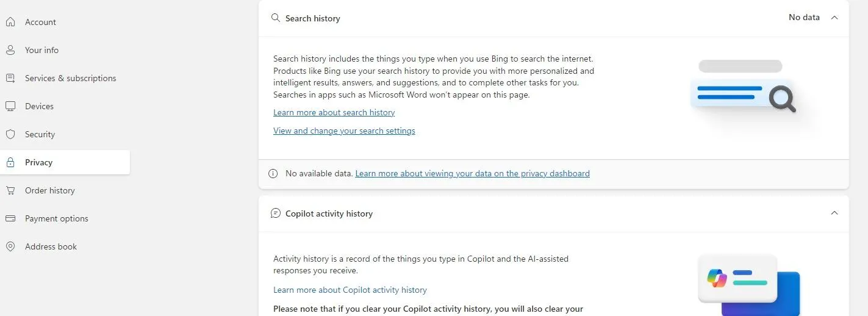Click the Address book location pin icon

click(x=10, y=246)
